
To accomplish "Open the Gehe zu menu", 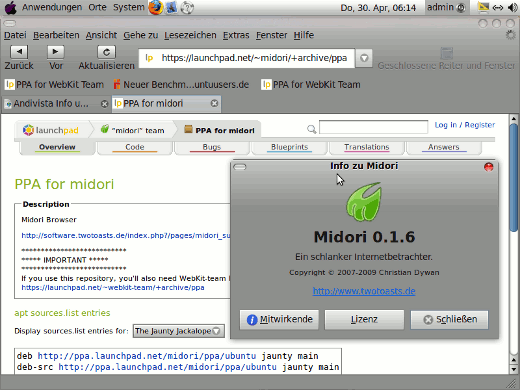I will [x=140, y=35].
